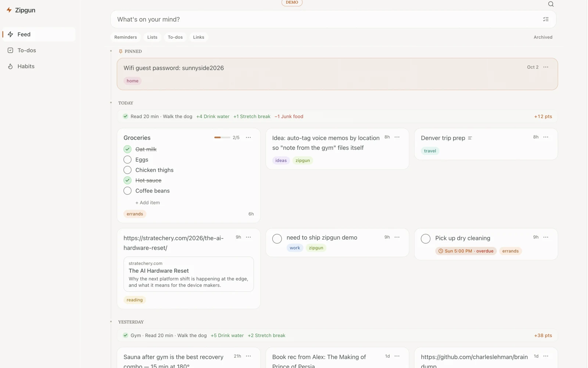Expand Denver trip prep note details icon
The image size is (588, 368).
point(470,138)
